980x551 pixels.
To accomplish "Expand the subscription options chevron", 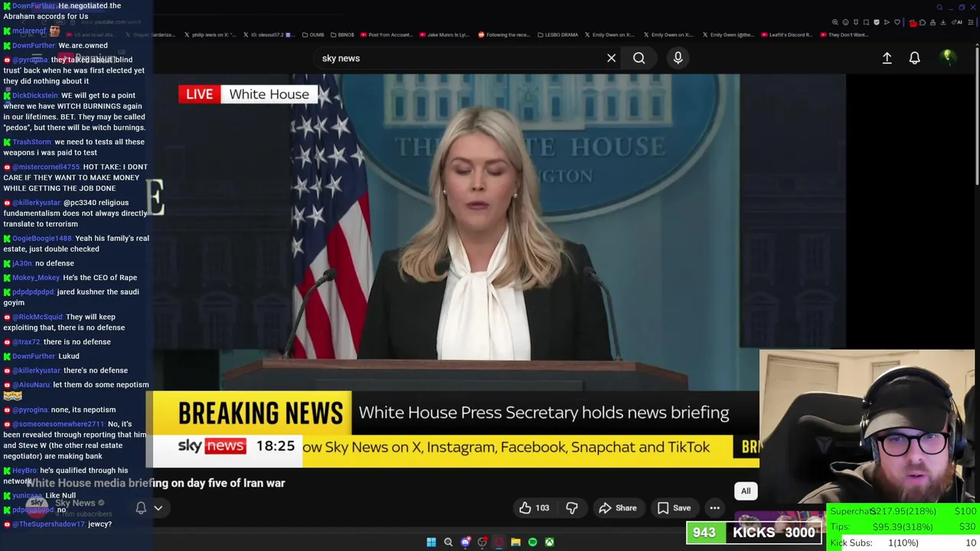I will point(158,508).
